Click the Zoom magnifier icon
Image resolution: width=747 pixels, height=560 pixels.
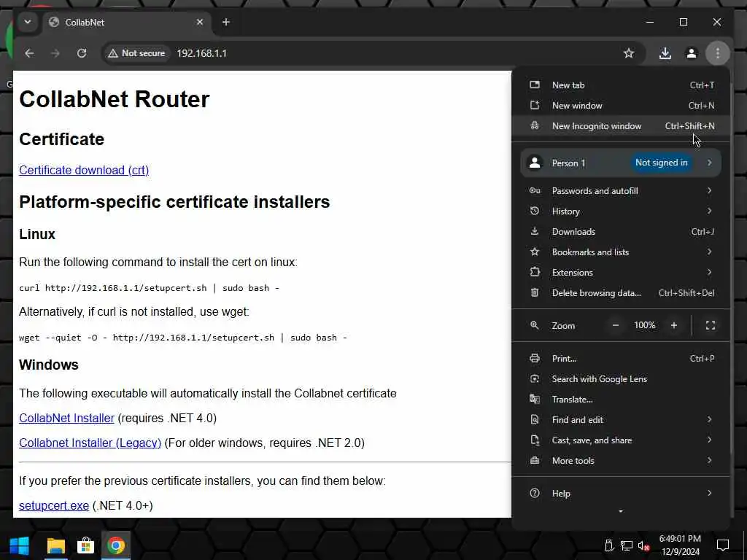tap(535, 325)
